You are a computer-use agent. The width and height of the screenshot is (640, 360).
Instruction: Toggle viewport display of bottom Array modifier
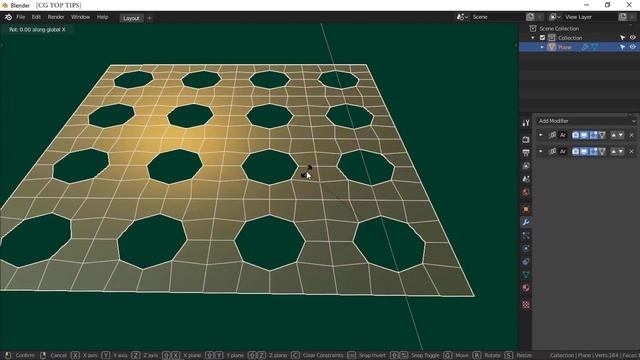(584, 151)
